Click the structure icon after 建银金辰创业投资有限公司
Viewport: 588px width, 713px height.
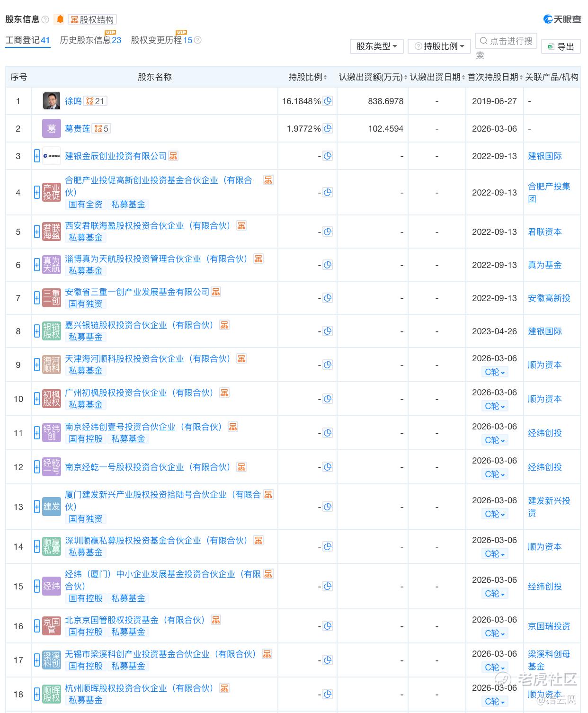click(173, 156)
